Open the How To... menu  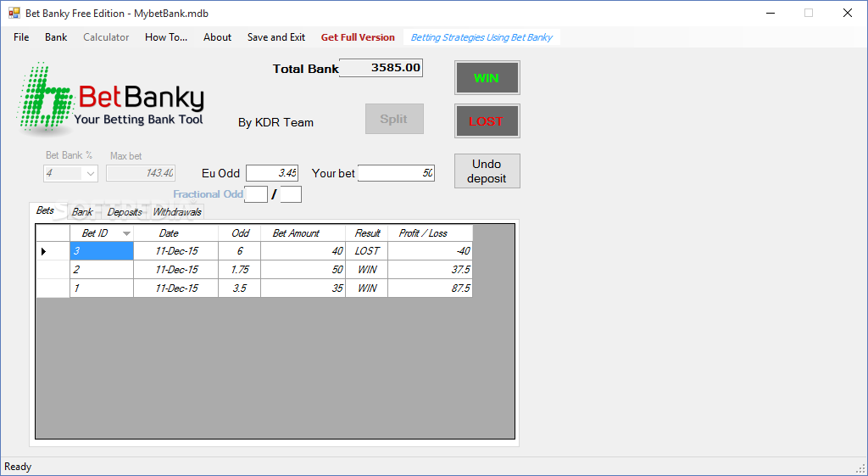coord(166,37)
